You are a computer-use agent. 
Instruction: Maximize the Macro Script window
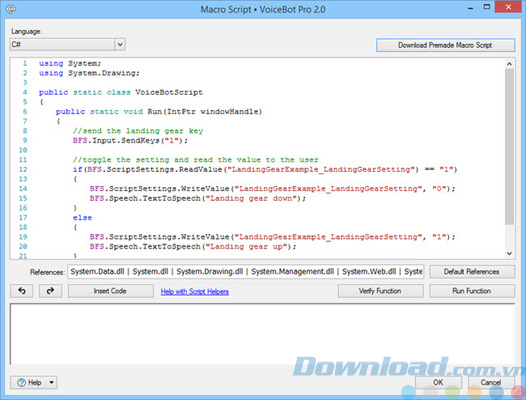point(487,7)
